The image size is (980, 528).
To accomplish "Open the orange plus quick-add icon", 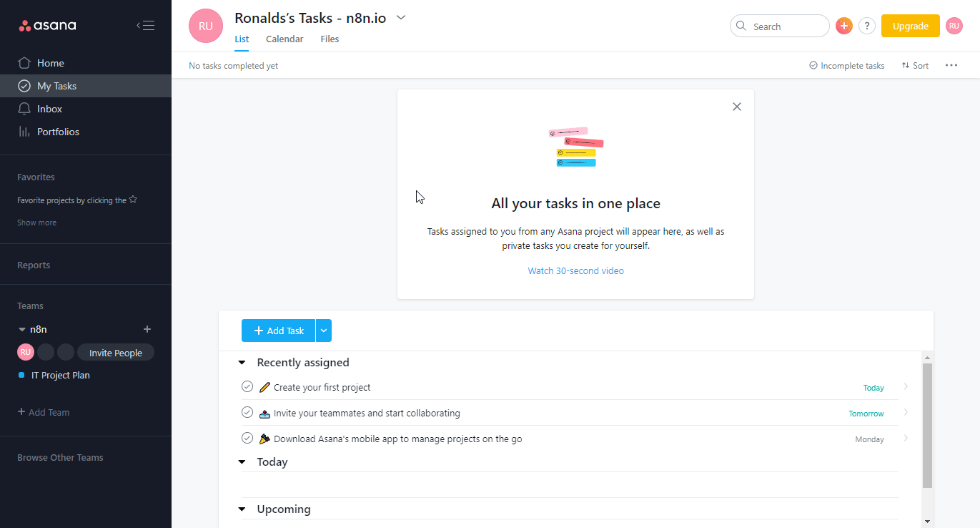I will click(x=843, y=26).
